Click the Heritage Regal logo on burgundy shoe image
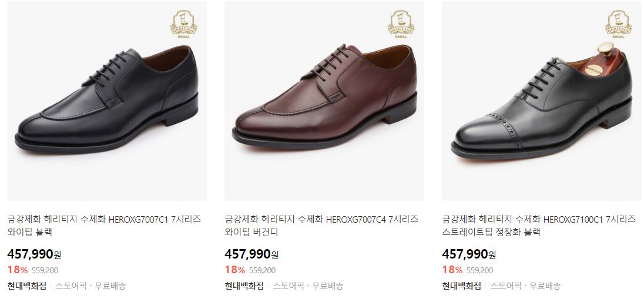Viewport: 644px width, 302px height. coord(401,24)
